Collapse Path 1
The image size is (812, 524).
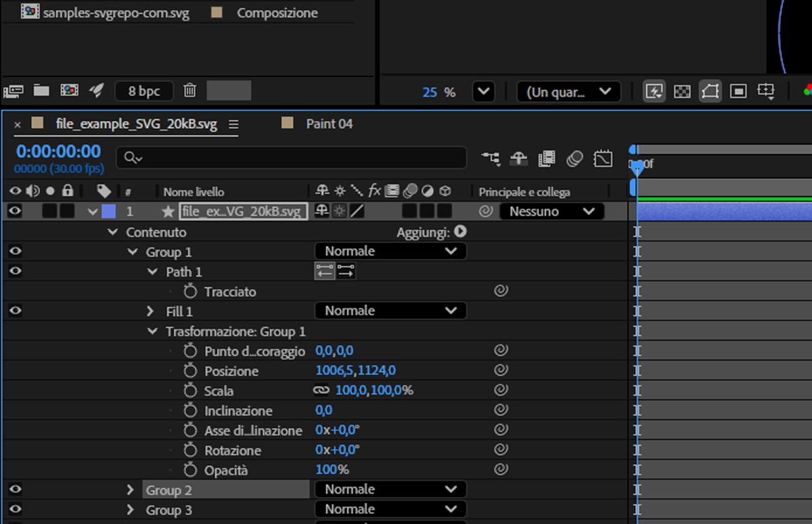(152, 271)
